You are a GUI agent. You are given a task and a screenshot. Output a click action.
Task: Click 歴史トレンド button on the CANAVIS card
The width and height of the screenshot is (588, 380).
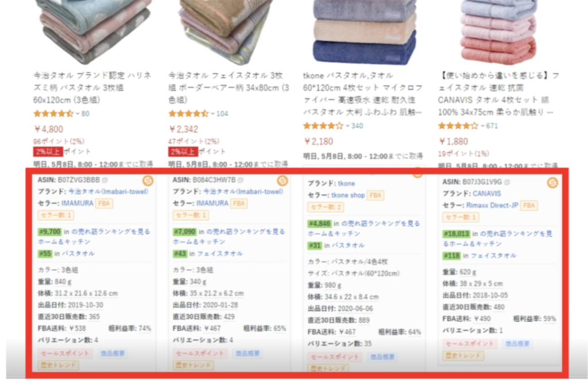tap(463, 355)
